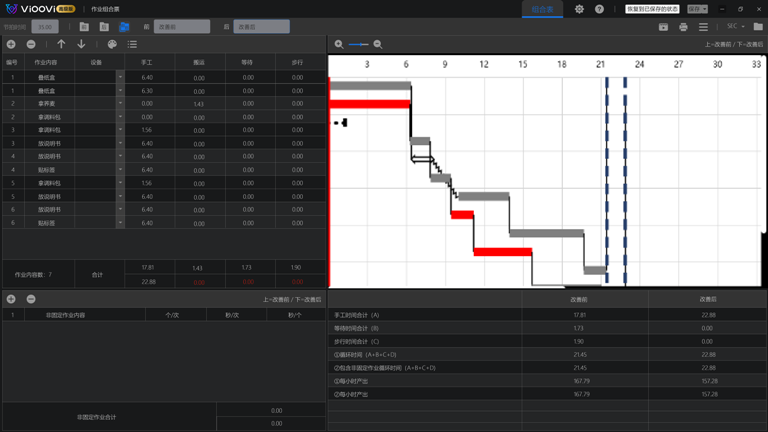This screenshot has width=768, height=432.
Task: Click the 等待 column header
Action: (x=247, y=63)
